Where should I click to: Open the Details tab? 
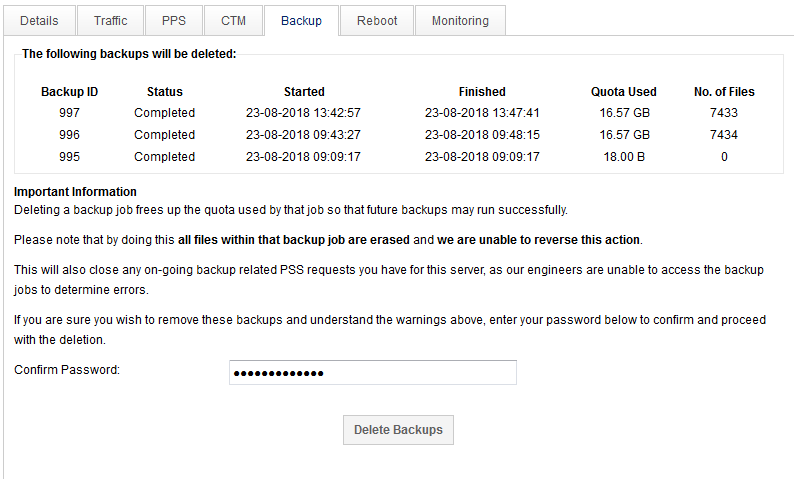[39, 20]
